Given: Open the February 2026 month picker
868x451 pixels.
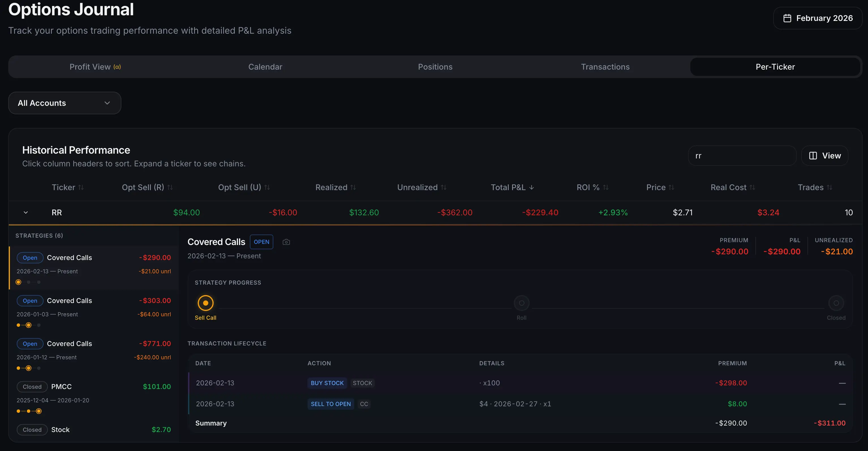Looking at the screenshot, I should pos(817,18).
